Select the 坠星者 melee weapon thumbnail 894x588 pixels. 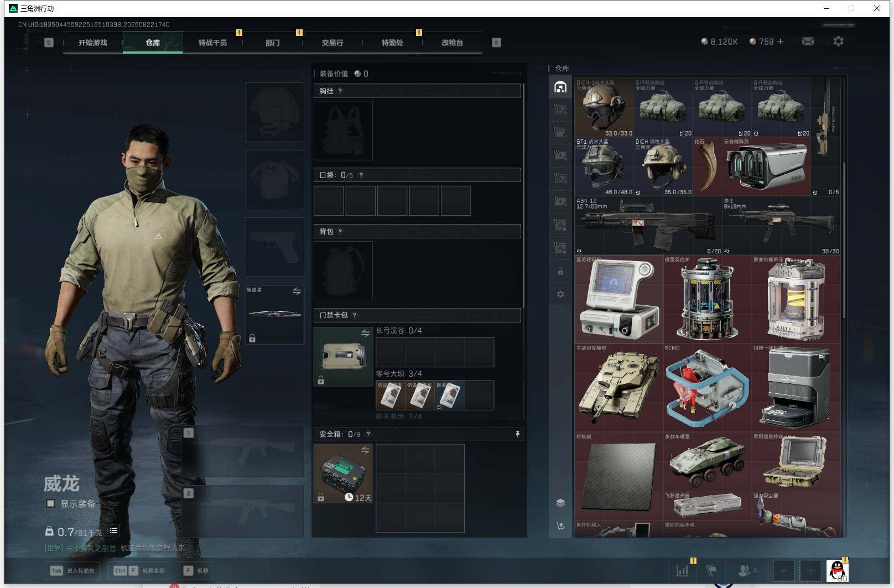pos(274,314)
